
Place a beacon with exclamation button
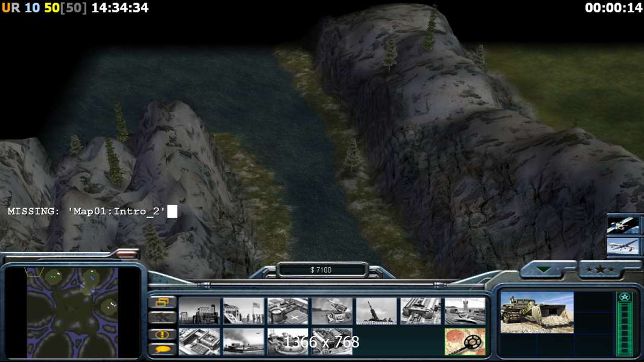point(162,334)
